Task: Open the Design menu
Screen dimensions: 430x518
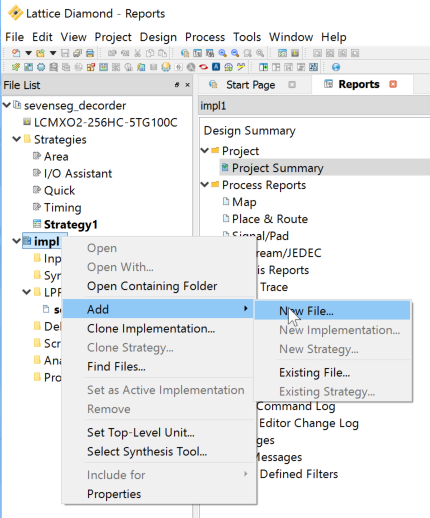Action: tap(158, 37)
